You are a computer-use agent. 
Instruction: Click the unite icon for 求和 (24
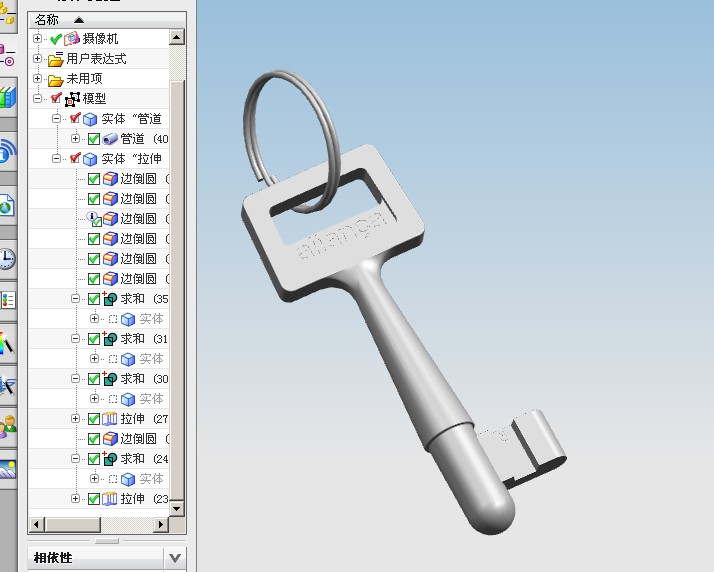[x=110, y=459]
